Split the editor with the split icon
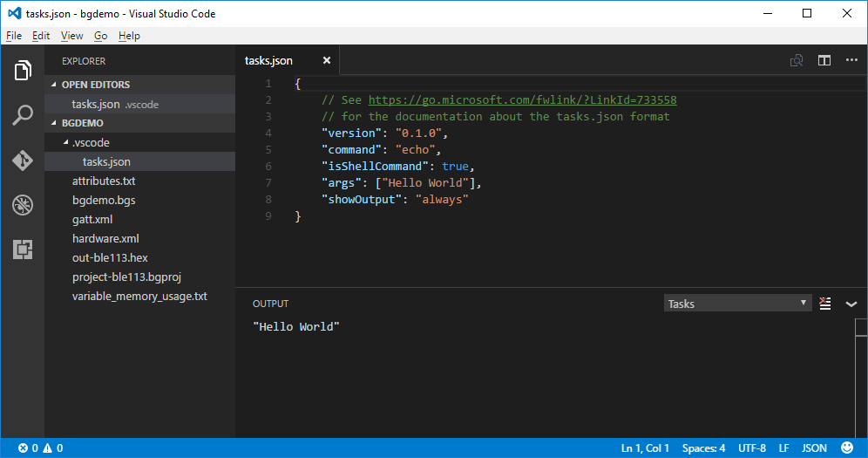The width and height of the screenshot is (868, 458). pyautogui.click(x=824, y=60)
